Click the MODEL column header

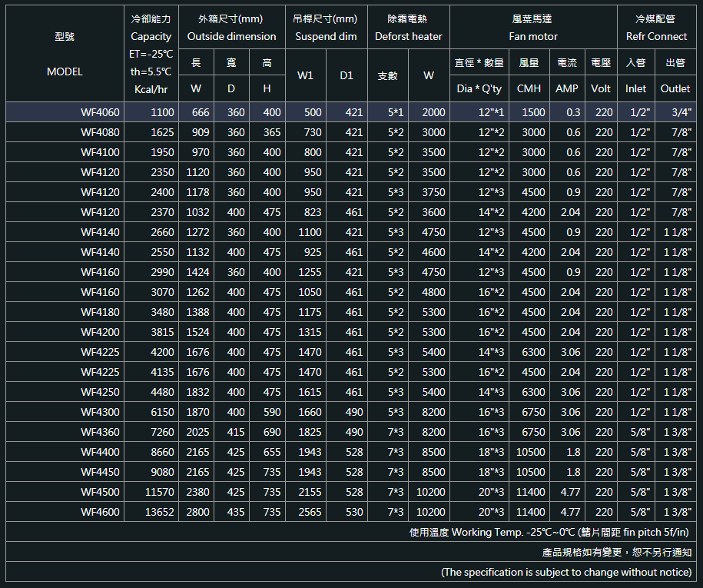(x=65, y=71)
